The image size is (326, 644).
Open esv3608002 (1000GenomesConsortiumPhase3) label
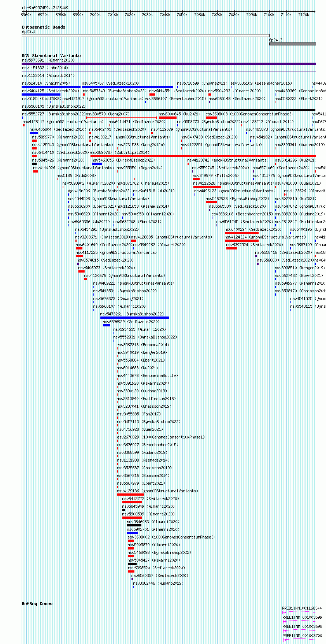tap(171, 537)
